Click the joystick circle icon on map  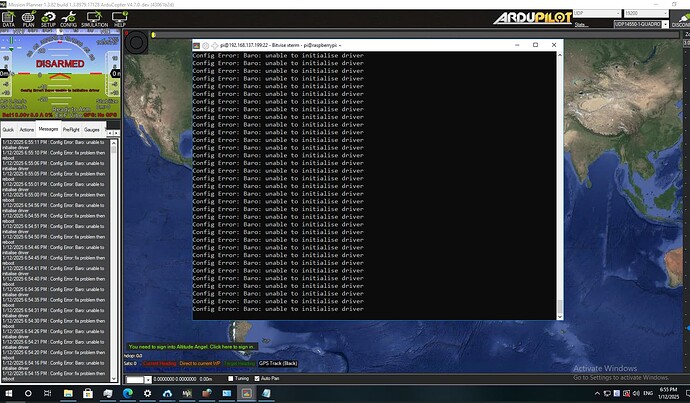(x=136, y=43)
